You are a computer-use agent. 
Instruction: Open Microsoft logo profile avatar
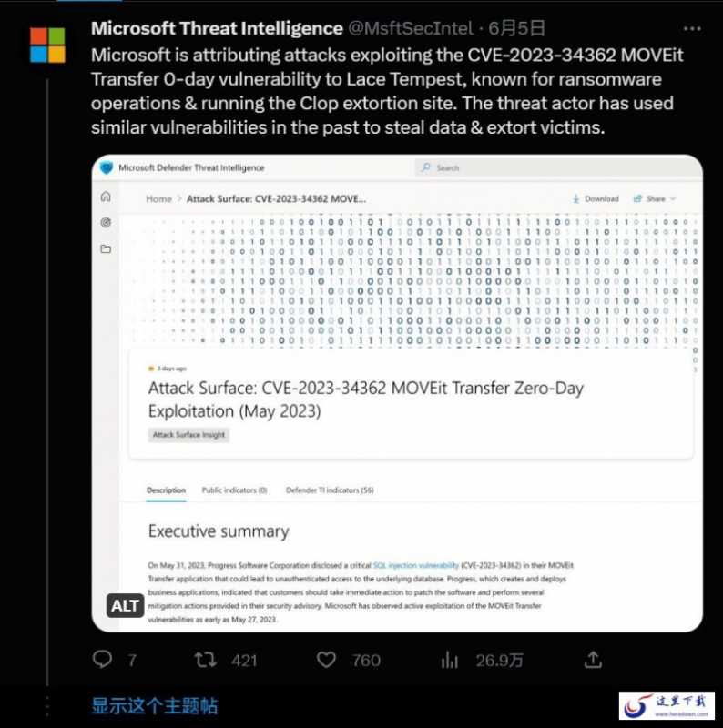[47, 45]
